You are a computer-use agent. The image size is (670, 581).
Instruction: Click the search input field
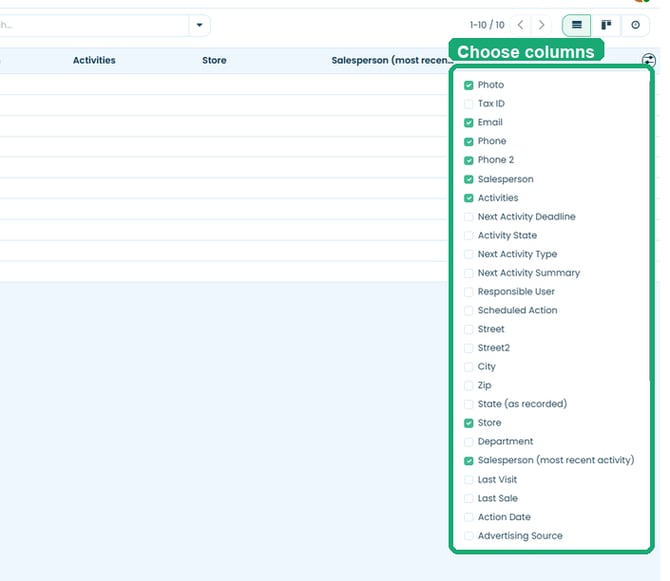click(x=94, y=25)
